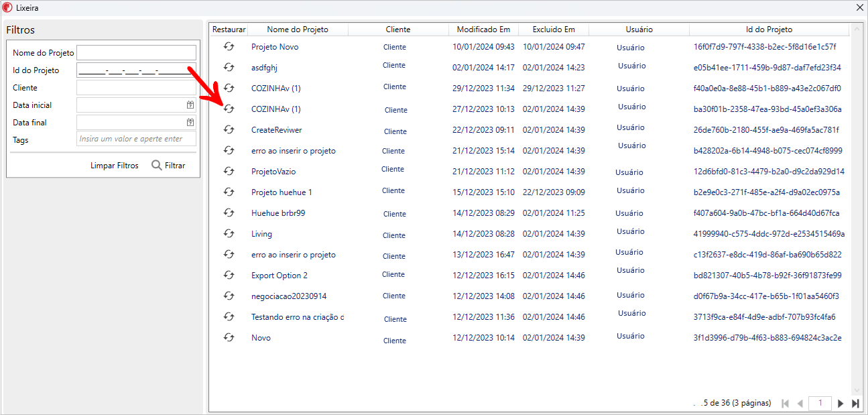
Task: Restore 'erro ao inserir o projeto' from 21/12/2023
Action: 229,150
